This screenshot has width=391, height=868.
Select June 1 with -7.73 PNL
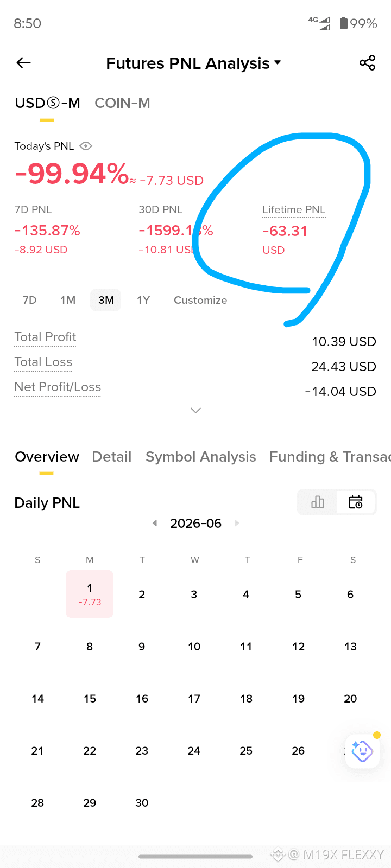pyautogui.click(x=90, y=594)
